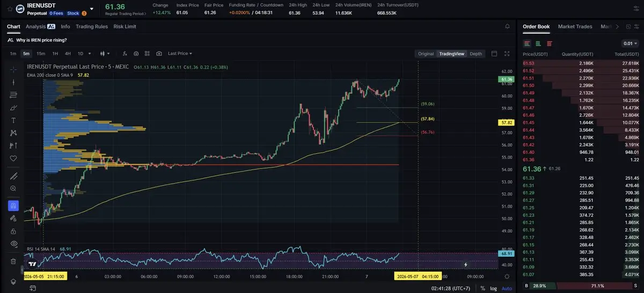
Task: Open the candlestick chart type dropdown
Action: 104,54
